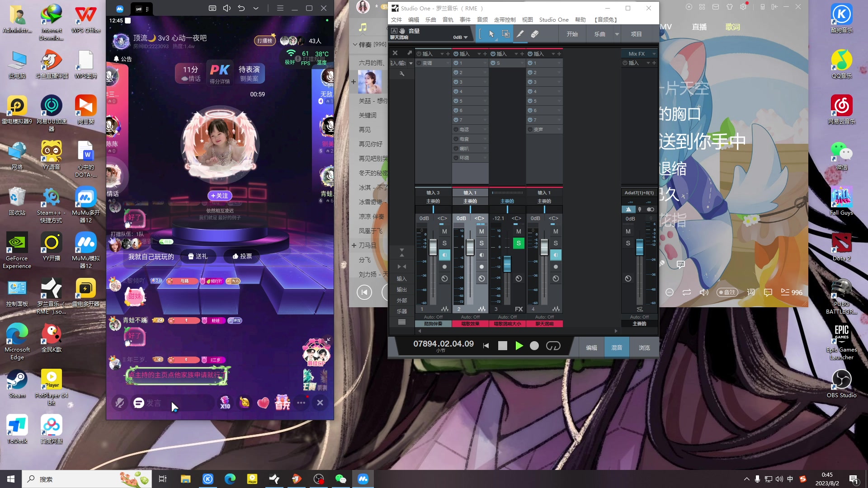Open the 文件 menu in Studio One

(396, 19)
